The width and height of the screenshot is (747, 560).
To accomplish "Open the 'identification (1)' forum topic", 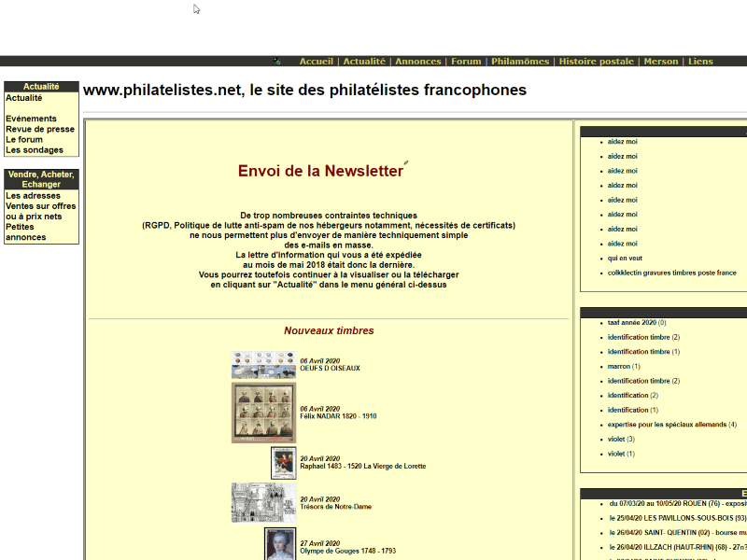I will (633, 410).
